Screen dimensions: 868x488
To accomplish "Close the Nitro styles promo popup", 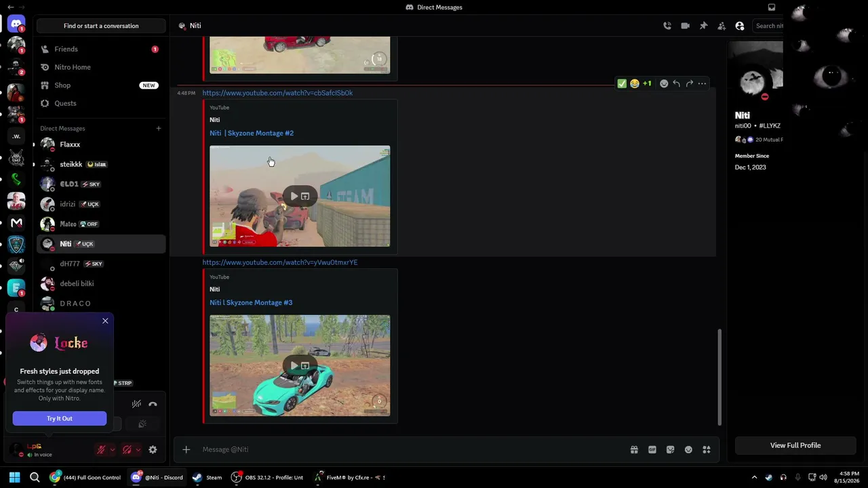I will click(x=105, y=321).
